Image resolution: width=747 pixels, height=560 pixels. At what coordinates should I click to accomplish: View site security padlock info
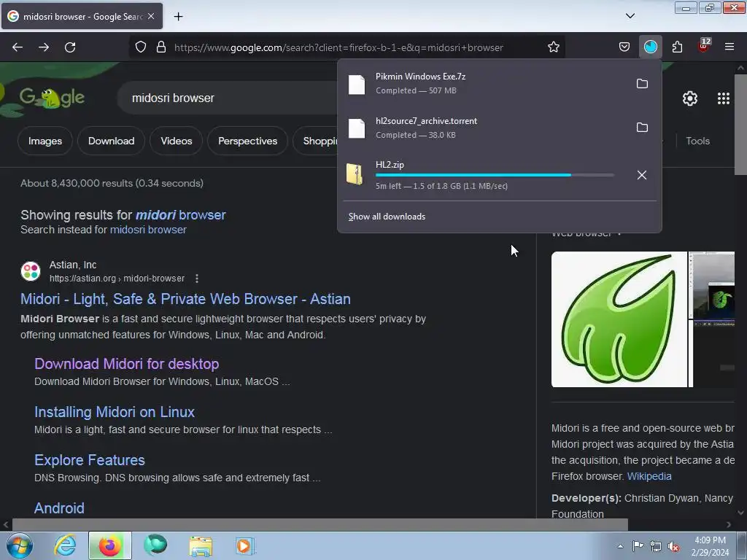[x=161, y=47]
